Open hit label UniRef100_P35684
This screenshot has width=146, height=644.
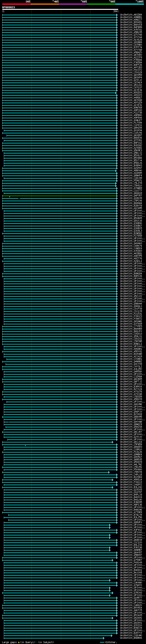coord(131,60)
